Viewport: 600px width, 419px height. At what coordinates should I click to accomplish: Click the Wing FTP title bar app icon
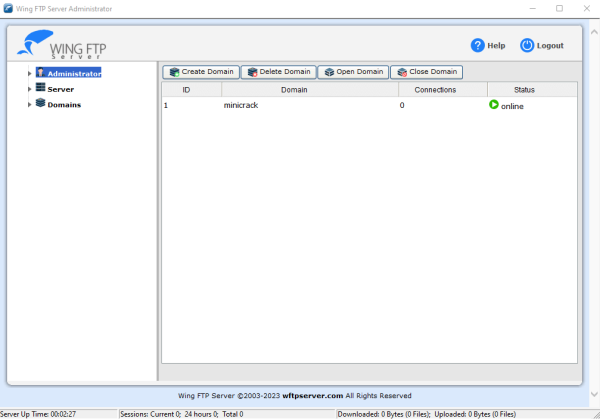coord(8,8)
